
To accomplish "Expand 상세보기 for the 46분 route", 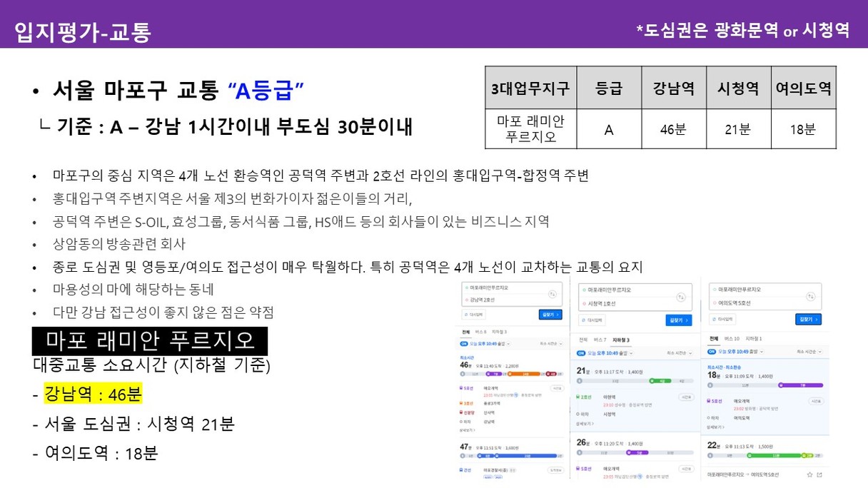I will pyautogui.click(x=466, y=430).
